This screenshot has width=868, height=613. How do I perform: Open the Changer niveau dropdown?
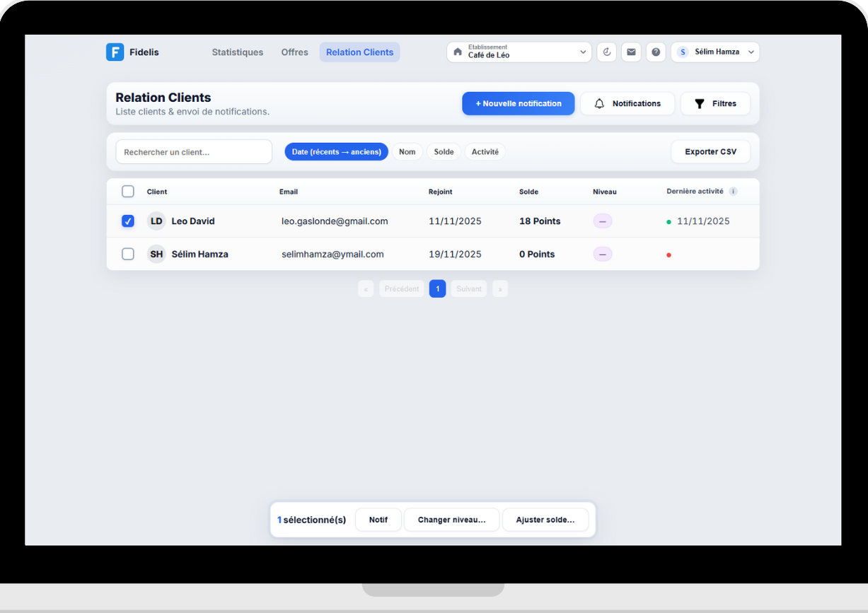[x=451, y=519]
